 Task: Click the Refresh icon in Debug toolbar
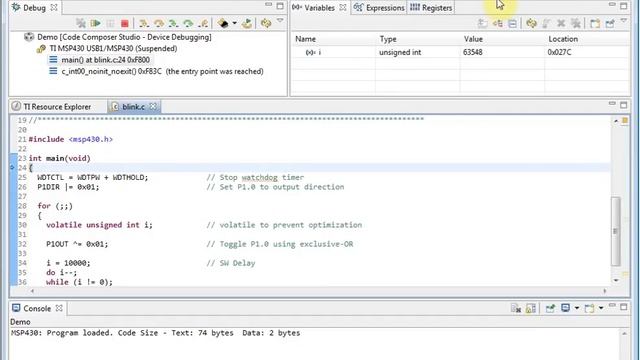click(x=266, y=23)
